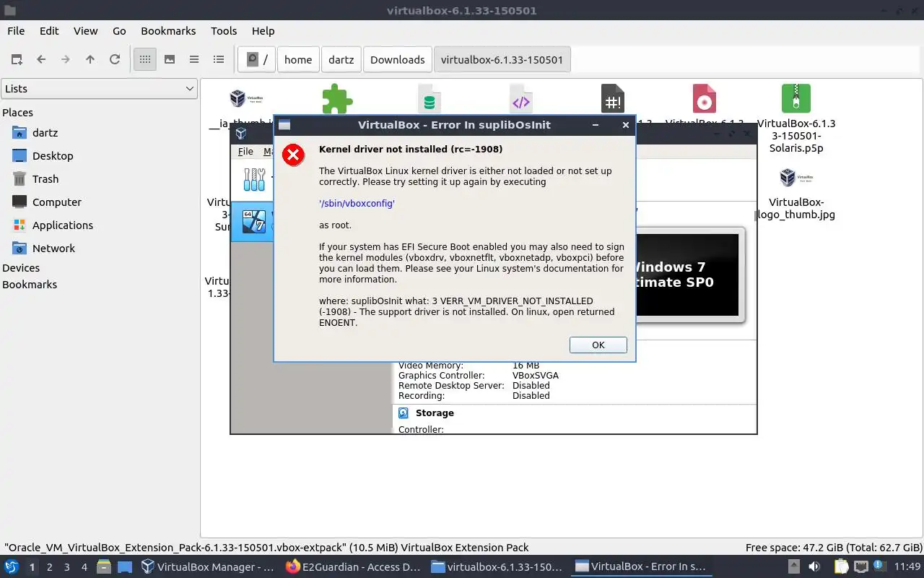Click the Storage section icon
924x578 pixels.
click(404, 413)
